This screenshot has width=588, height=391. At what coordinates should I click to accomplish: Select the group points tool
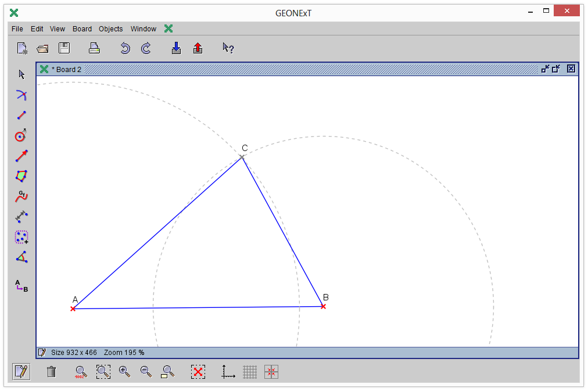21,237
